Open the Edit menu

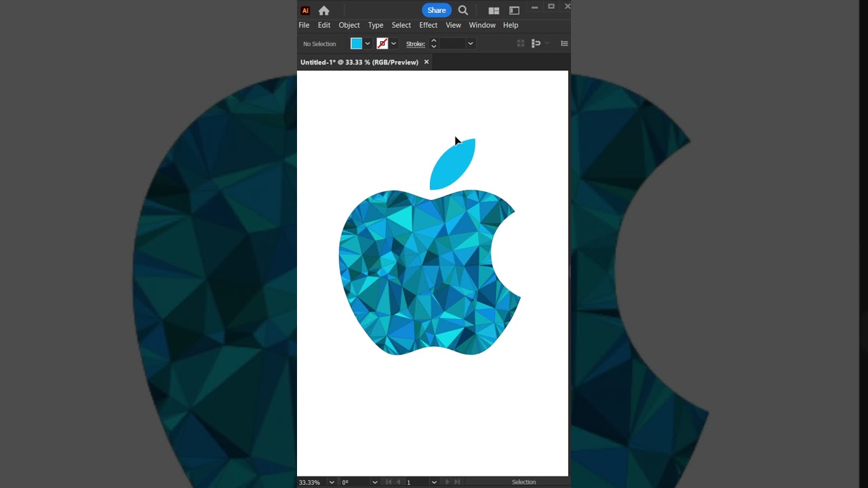click(324, 25)
